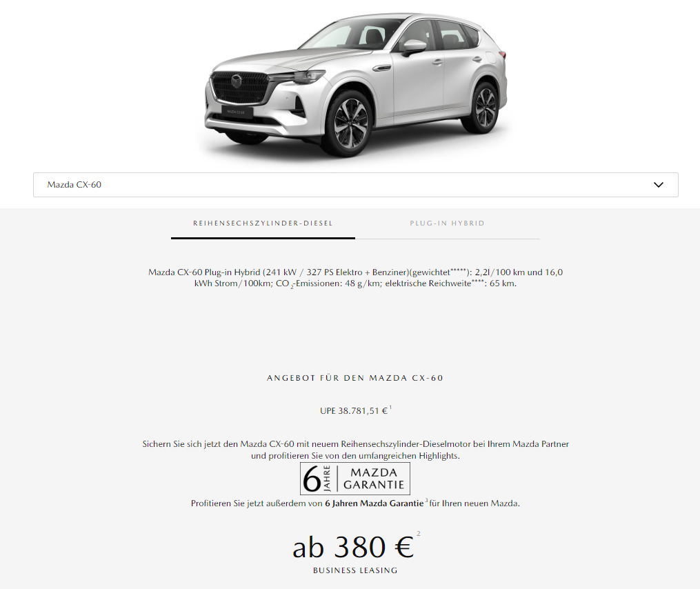Switch to the Plug-in Hybrid tab
This screenshot has height=589, width=700.
coord(448,223)
